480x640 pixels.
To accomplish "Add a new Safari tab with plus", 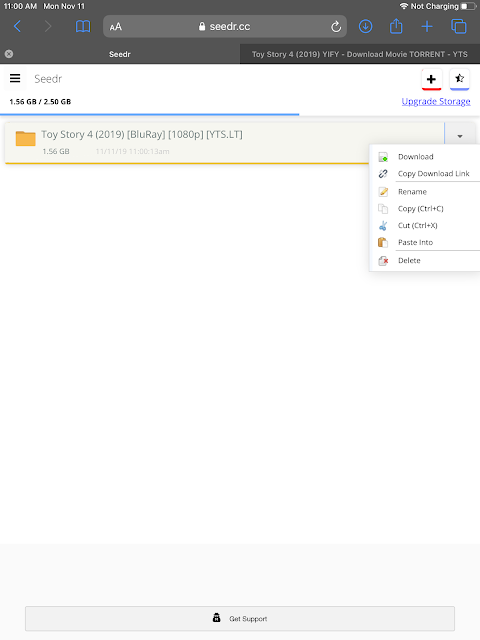I will (x=427, y=27).
